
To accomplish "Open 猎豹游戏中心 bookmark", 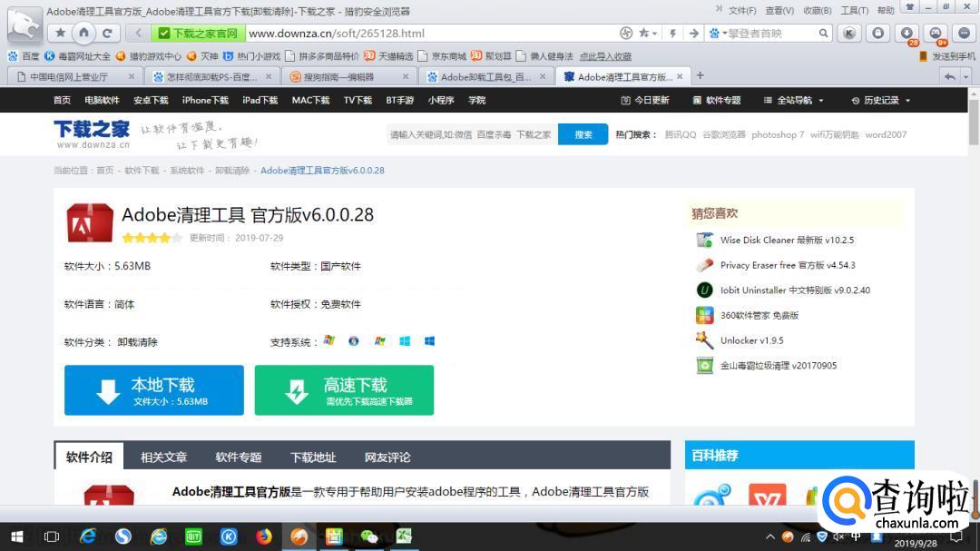I will [x=148, y=56].
